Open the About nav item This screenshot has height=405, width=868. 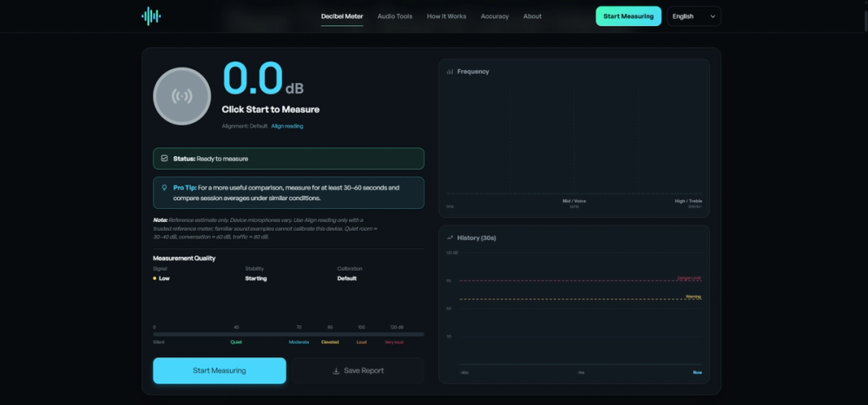pos(532,16)
